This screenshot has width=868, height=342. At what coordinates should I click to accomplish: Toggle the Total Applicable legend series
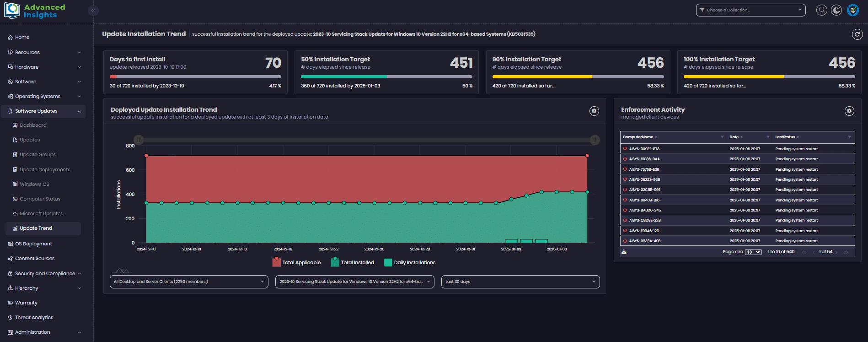pos(297,262)
